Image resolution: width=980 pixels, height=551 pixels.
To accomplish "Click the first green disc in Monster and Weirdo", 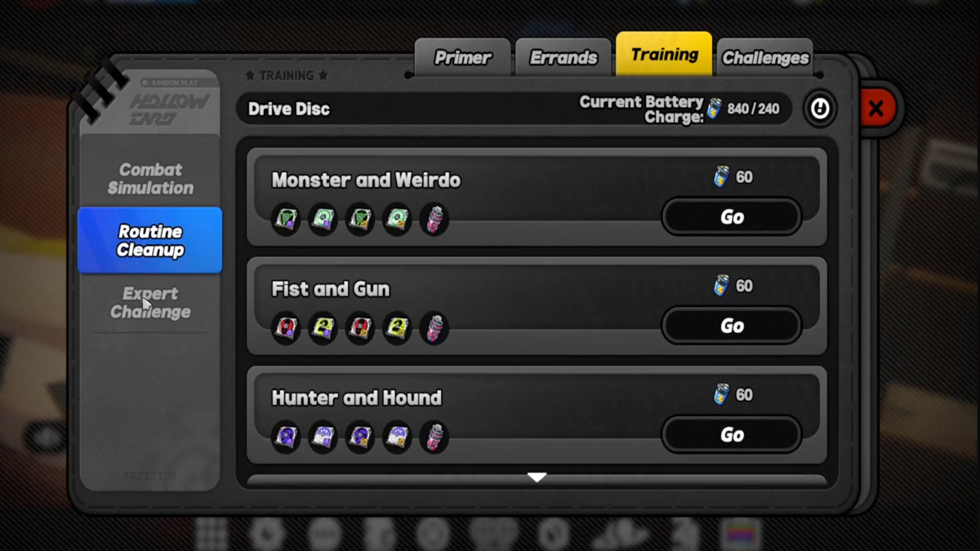I will click(286, 220).
